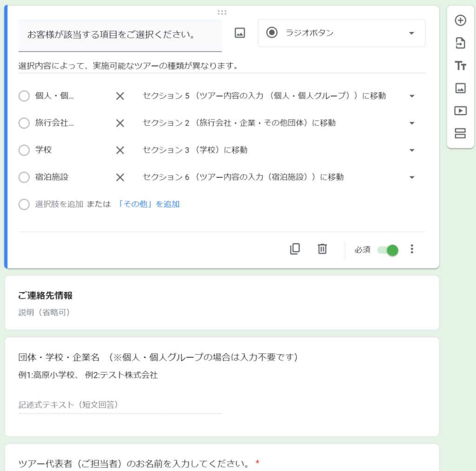This screenshot has height=471, width=476.
Task: Add an image from the side toolbar
Action: tap(460, 88)
